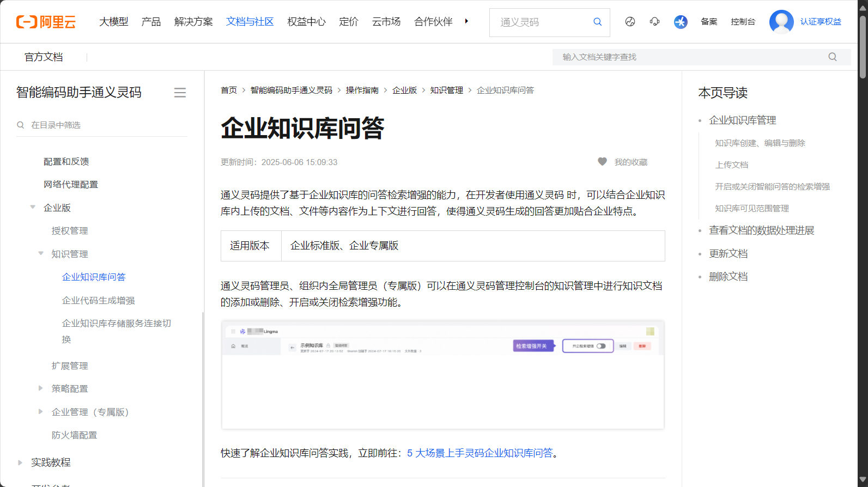Open 网络代理配置 in sidebar

click(71, 185)
